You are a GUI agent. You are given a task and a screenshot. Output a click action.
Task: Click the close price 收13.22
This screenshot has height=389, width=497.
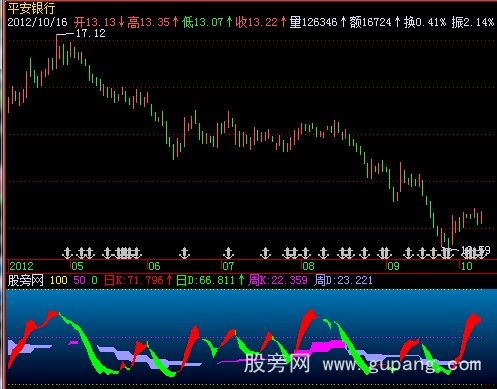pyautogui.click(x=257, y=22)
